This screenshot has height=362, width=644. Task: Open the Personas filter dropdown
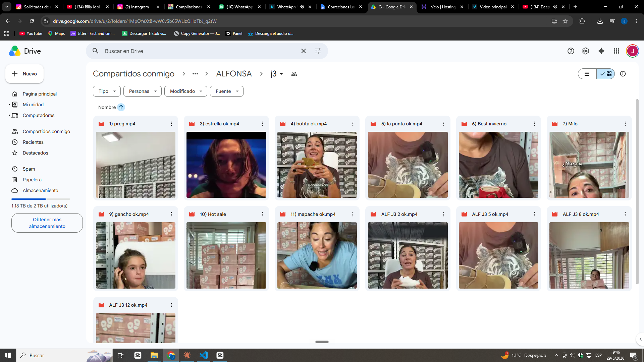[x=143, y=91]
